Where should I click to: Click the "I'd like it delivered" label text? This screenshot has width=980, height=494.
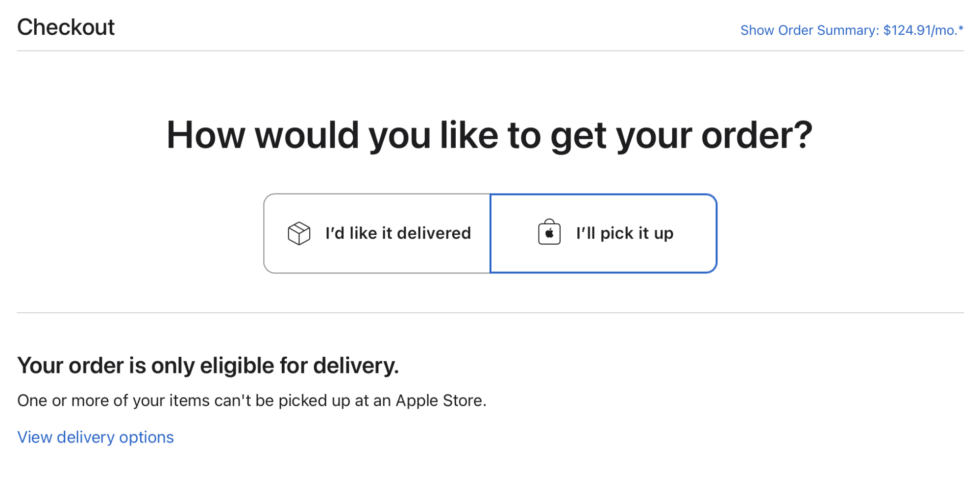[x=398, y=233]
